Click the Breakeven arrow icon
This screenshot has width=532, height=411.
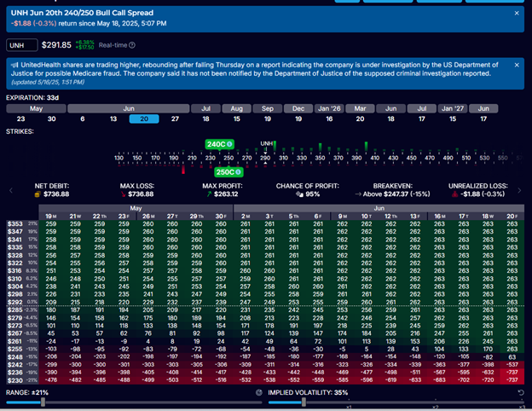pos(358,194)
